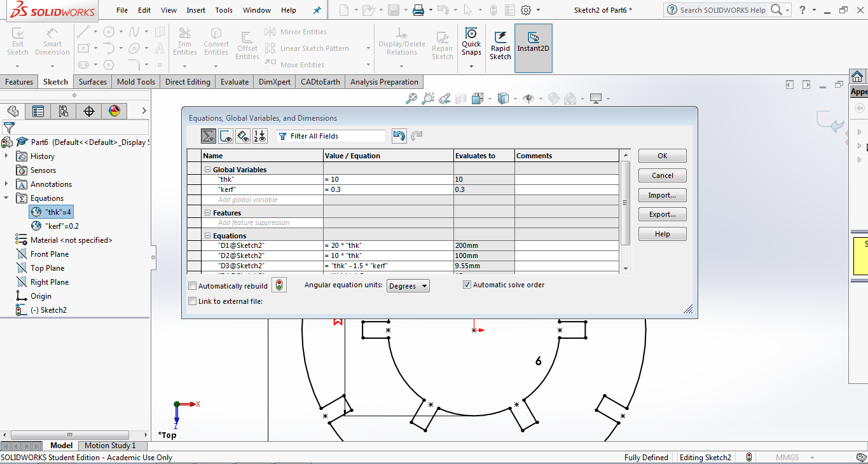Switch to Equation View in dialog
Screen dimensions: 868x464
click(x=209, y=136)
